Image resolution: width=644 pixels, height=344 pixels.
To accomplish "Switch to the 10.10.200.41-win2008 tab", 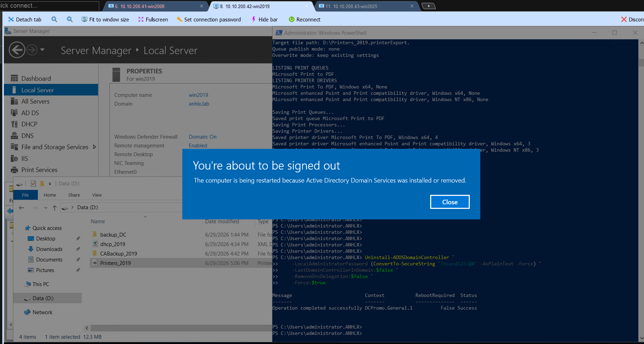I will click(x=154, y=6).
